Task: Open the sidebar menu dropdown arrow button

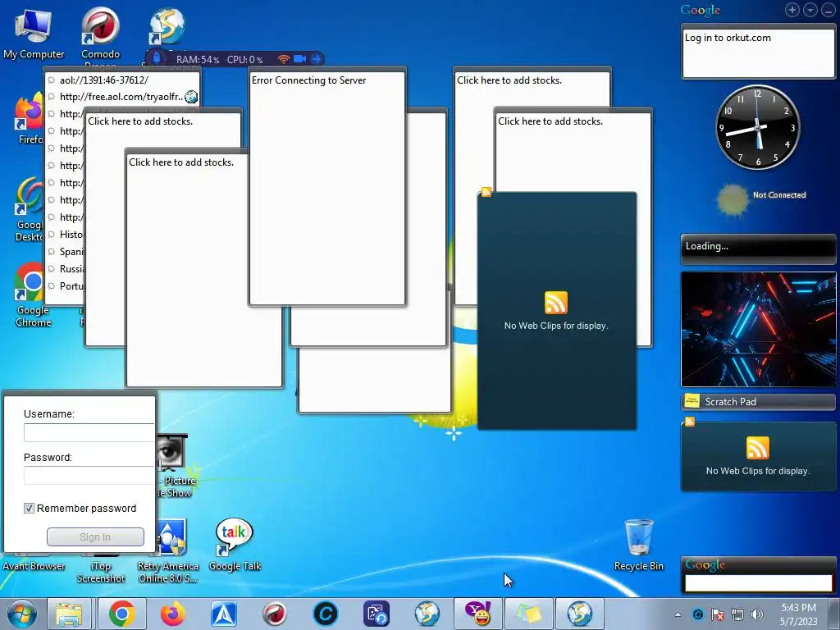Action: [810, 10]
